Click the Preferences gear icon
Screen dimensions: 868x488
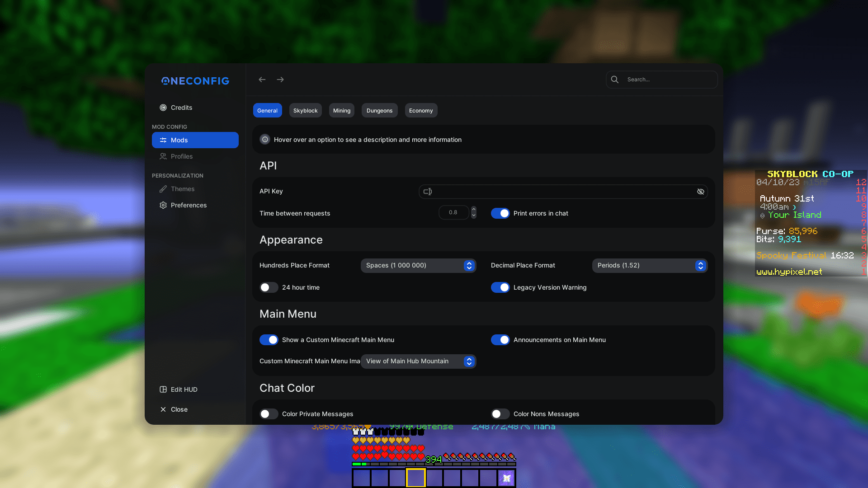coord(163,205)
